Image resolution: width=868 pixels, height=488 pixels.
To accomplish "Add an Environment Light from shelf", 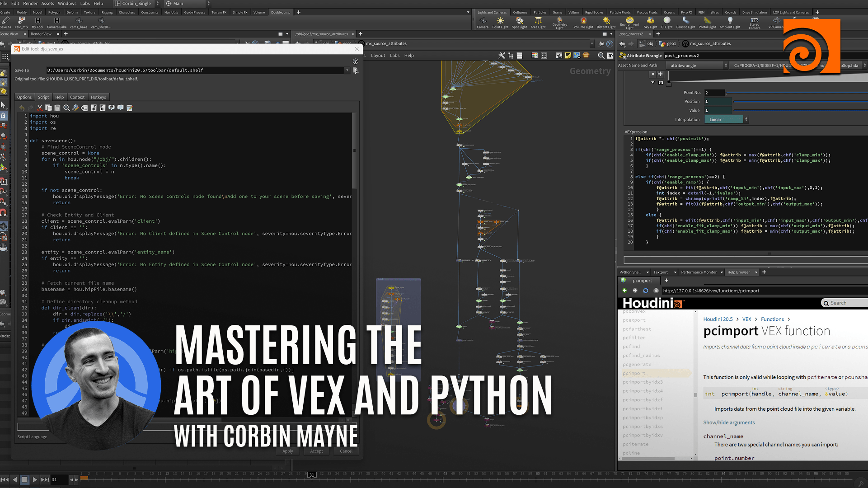I will (x=629, y=23).
